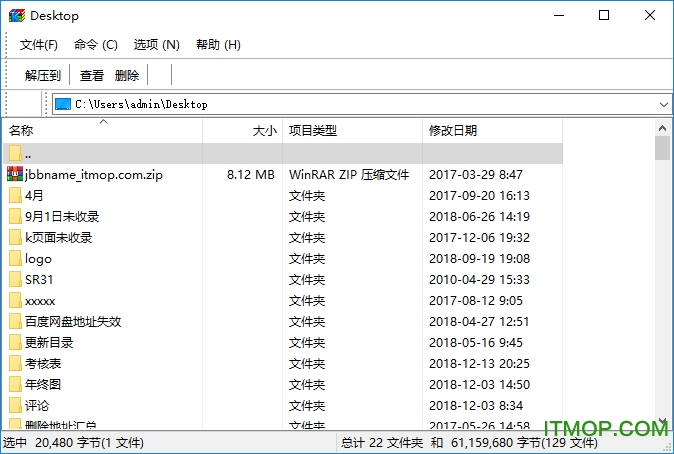Click the WinRAR app icon in title bar
Screen dimensions: 674x454
17,15
